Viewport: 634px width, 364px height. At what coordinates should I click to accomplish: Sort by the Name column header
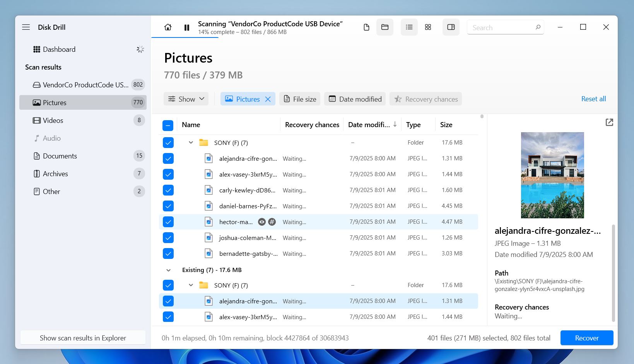191,125
